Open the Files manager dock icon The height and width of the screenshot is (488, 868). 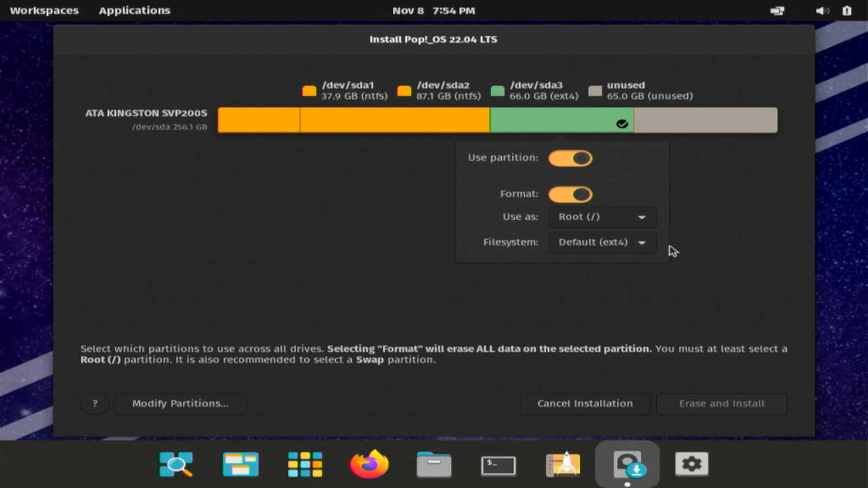pyautogui.click(x=434, y=465)
